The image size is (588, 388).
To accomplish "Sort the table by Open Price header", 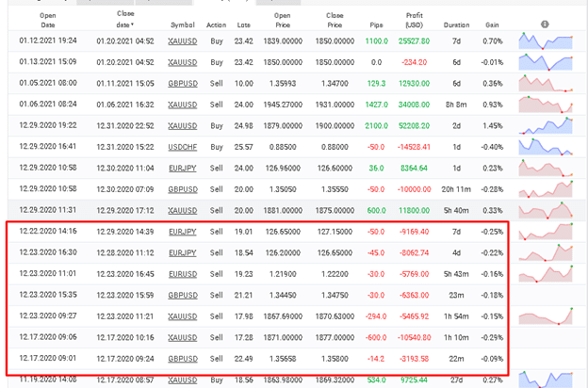I will coord(283,20).
